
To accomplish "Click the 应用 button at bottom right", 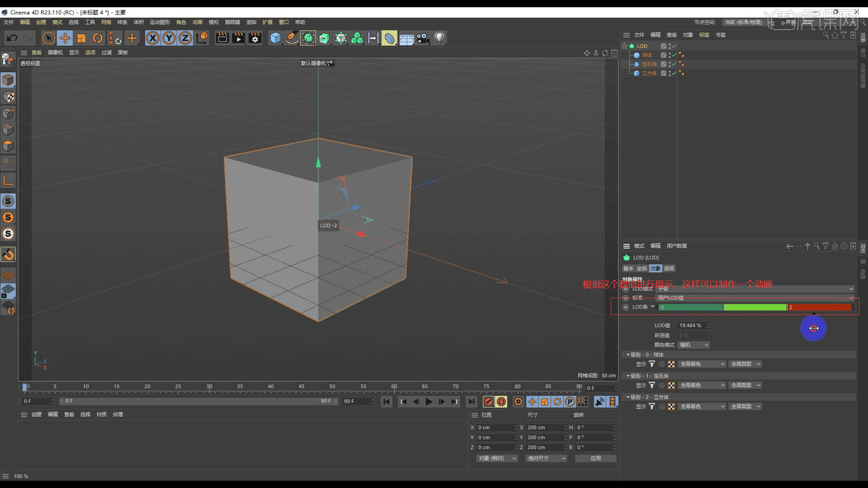I will (x=595, y=458).
